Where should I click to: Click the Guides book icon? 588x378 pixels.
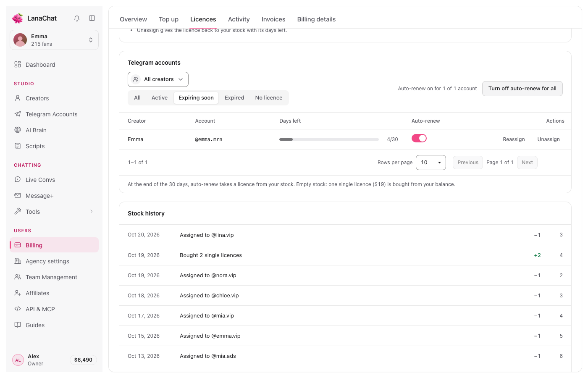(x=18, y=325)
